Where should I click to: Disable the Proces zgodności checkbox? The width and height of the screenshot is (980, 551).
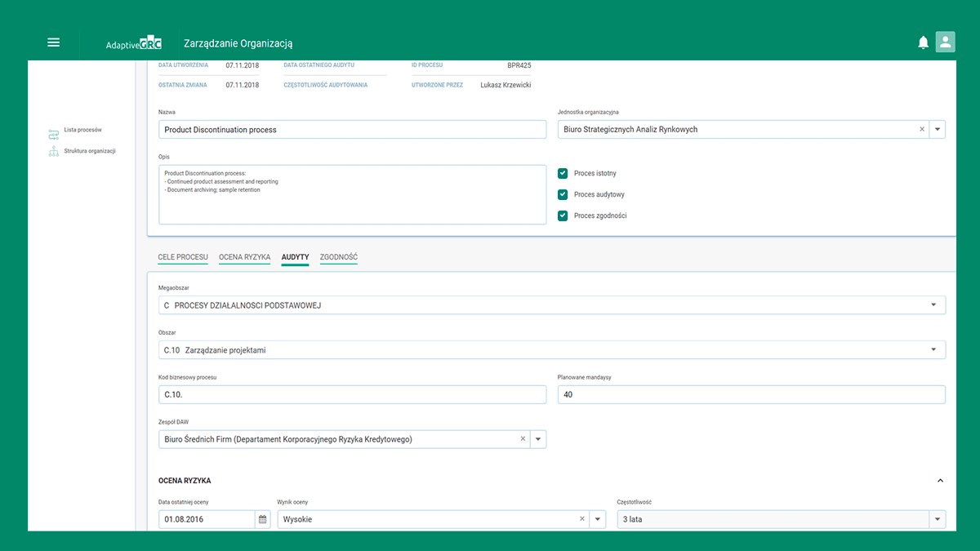coord(563,216)
